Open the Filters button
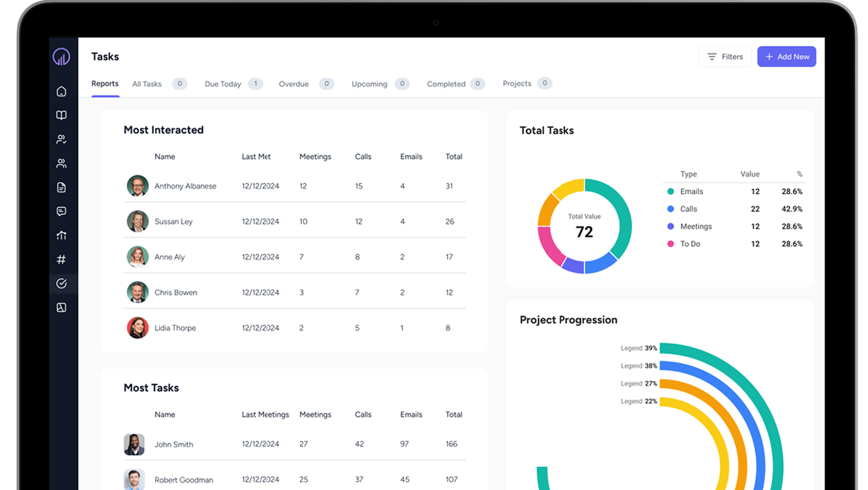Viewport: 868px width, 490px height. 725,57
